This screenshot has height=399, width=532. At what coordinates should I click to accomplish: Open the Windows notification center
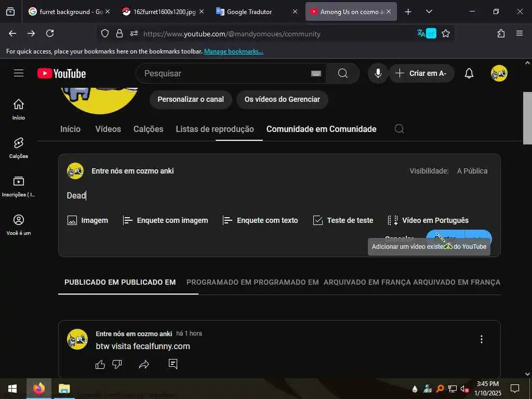point(515,388)
